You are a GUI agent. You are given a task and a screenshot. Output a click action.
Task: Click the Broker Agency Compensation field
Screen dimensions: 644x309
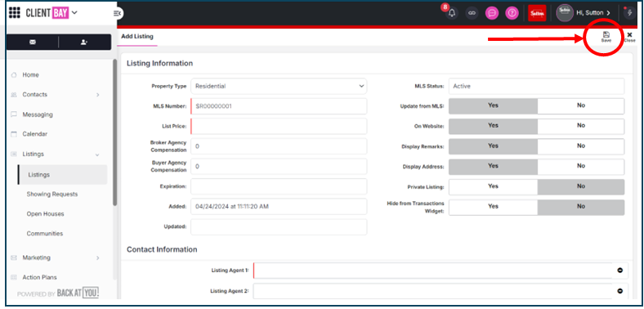click(279, 146)
